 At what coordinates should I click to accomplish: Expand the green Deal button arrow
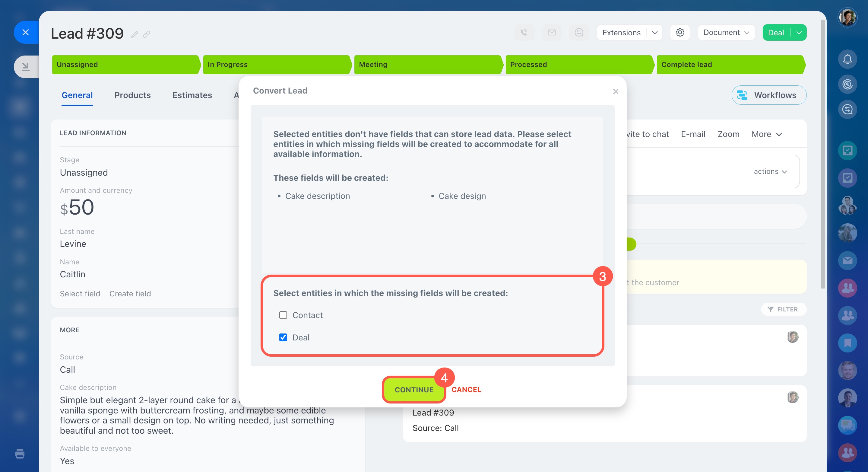(x=799, y=33)
